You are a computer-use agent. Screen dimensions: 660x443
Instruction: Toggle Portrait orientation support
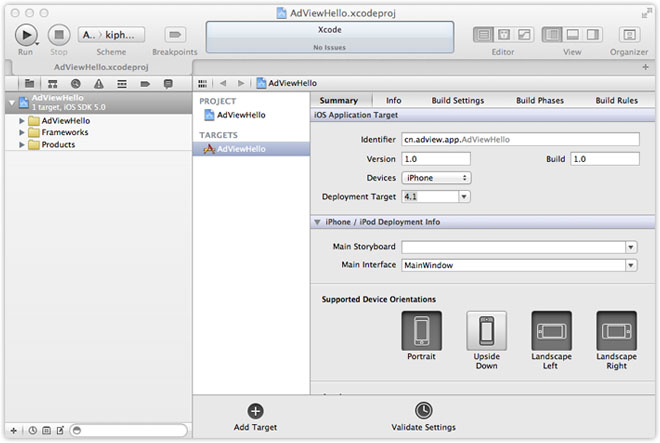tap(421, 330)
